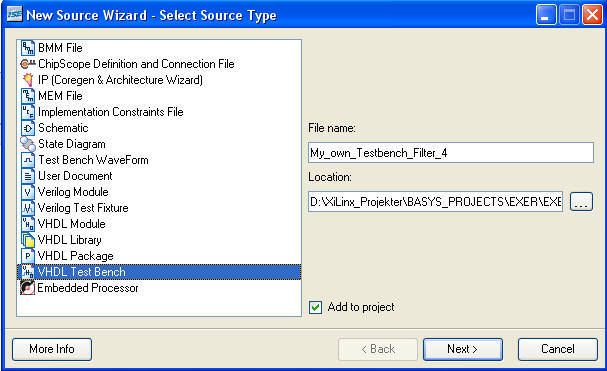
Task: Select the VHDL Library icon
Action: tap(28, 240)
